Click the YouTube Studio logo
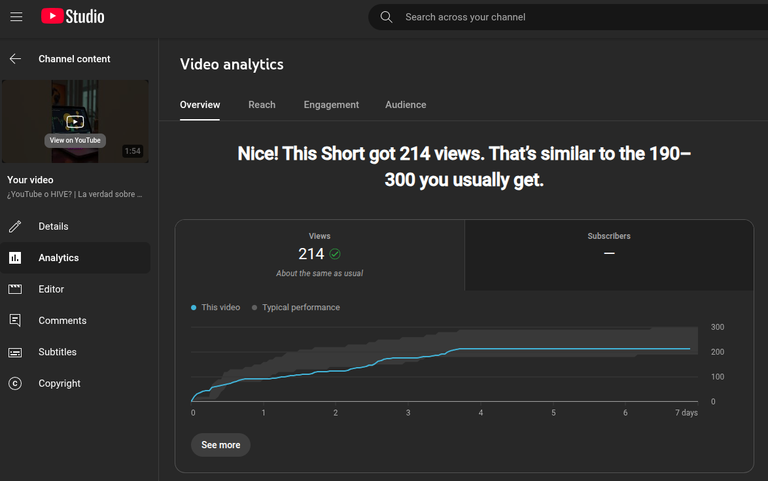The image size is (768, 481). (72, 16)
